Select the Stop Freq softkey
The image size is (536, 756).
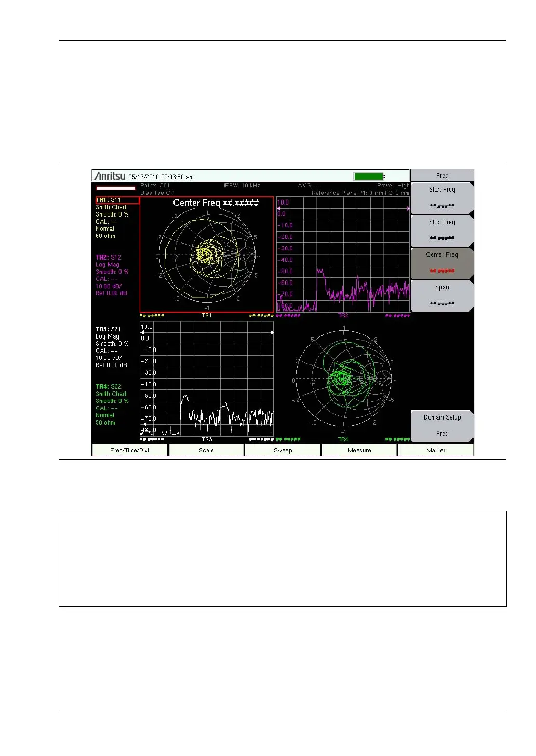tap(442, 231)
